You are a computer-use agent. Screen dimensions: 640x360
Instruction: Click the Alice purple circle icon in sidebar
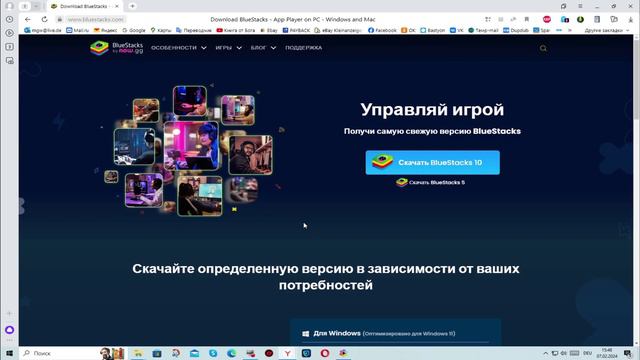tap(9, 330)
